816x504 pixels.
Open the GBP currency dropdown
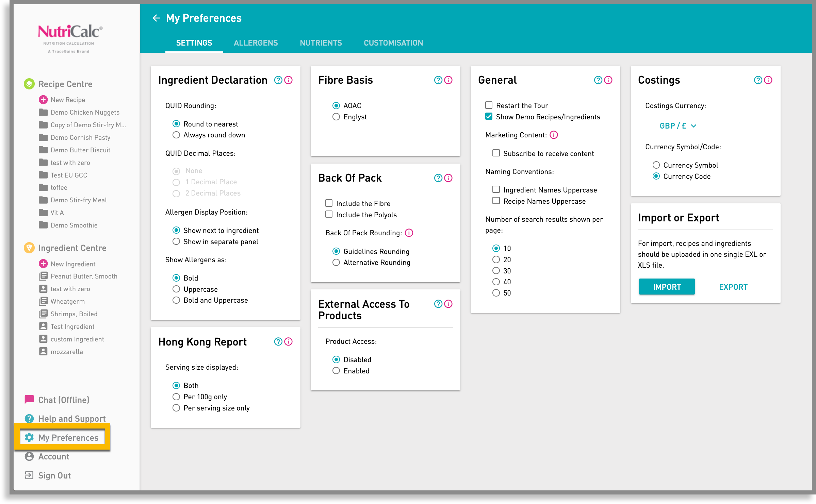(678, 125)
